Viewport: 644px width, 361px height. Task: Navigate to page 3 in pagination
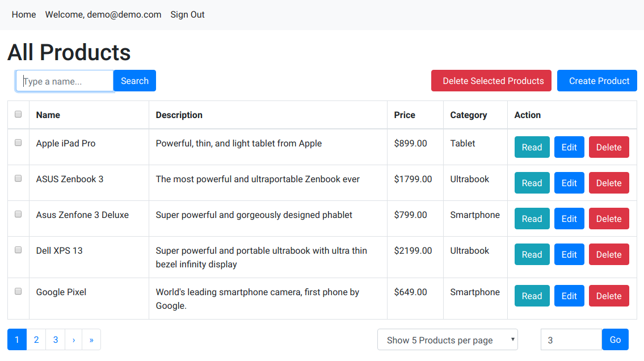click(56, 340)
